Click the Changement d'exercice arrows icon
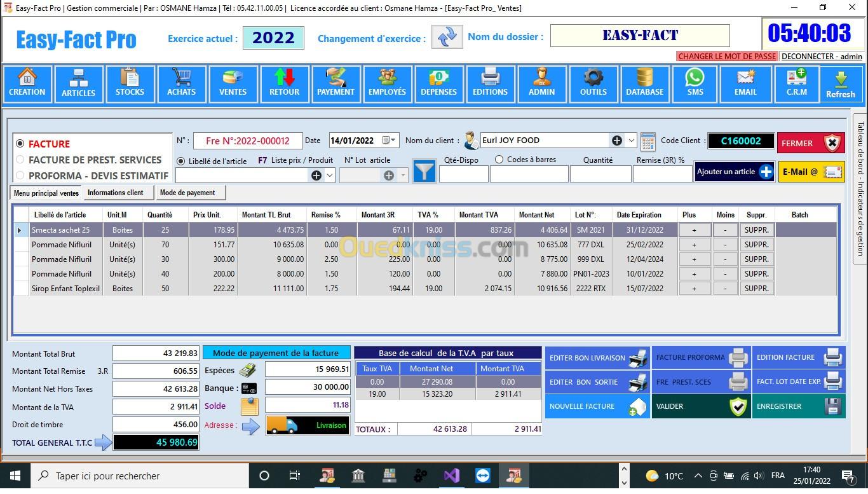This screenshot has width=868, height=494. coord(447,37)
